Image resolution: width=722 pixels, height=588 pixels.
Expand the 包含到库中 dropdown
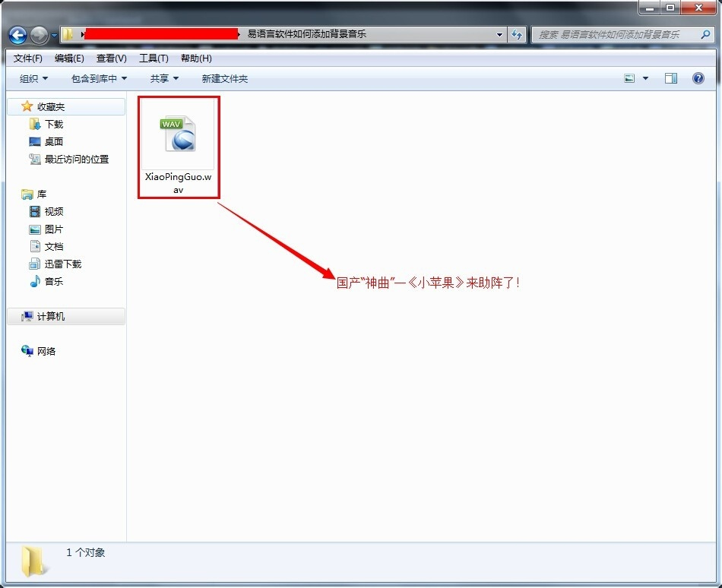point(99,79)
